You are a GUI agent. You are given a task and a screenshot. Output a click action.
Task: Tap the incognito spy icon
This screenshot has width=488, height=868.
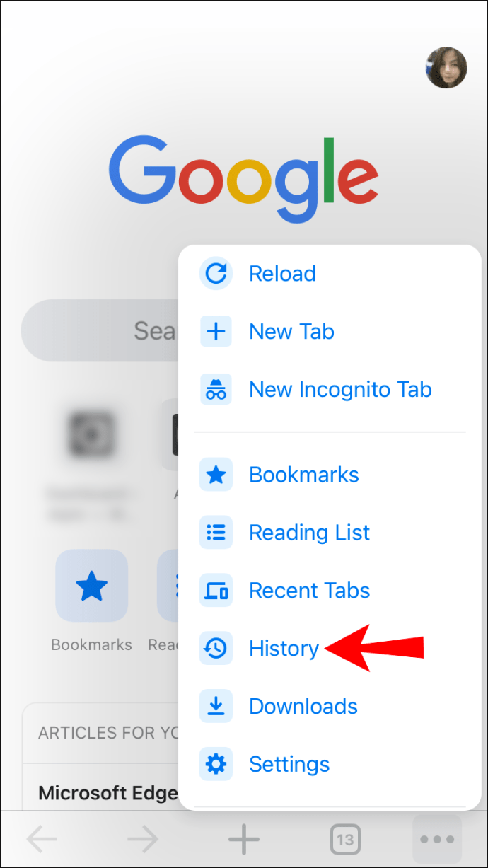(216, 390)
